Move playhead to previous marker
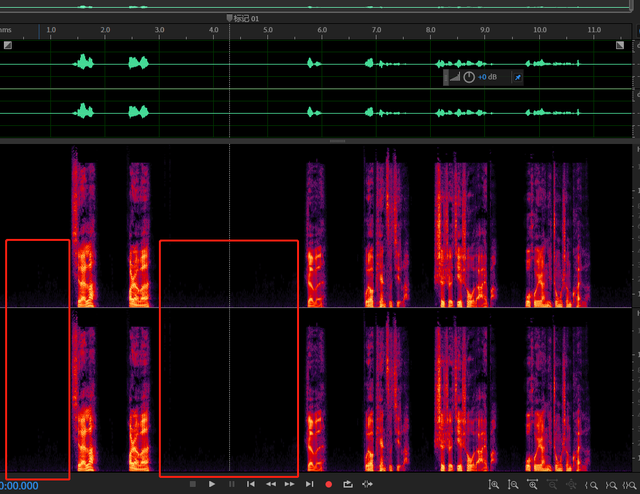 click(x=251, y=484)
